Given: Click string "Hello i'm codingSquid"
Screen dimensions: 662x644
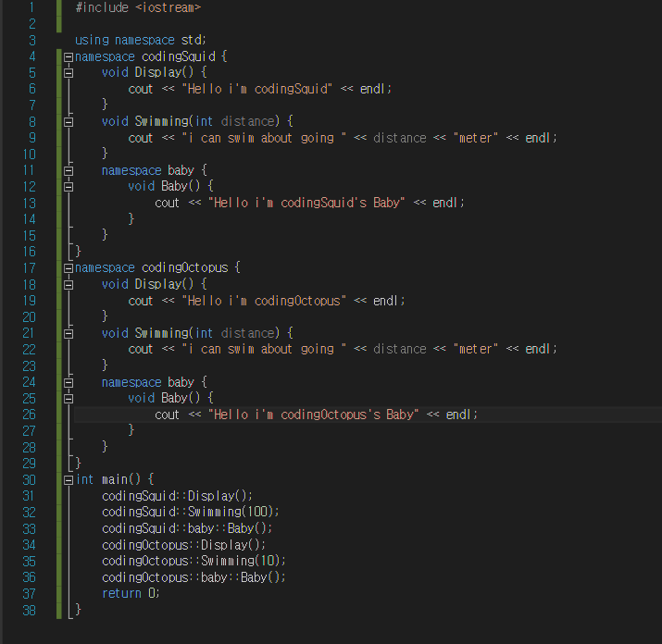Looking at the screenshot, I should tap(256, 89).
